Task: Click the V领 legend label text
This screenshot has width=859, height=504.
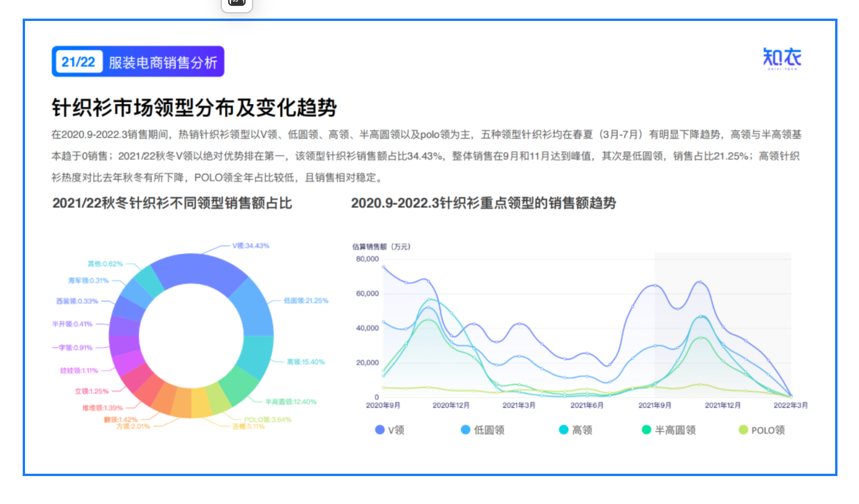Action: point(396,430)
